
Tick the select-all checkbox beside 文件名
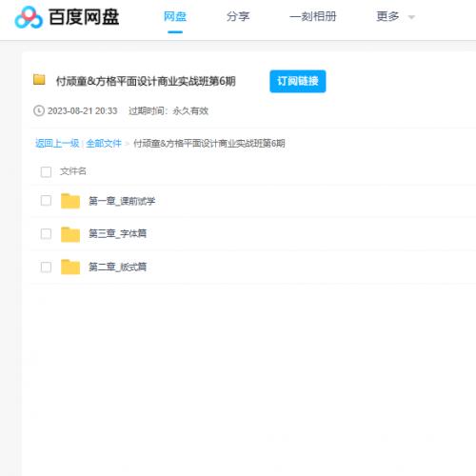pos(46,171)
